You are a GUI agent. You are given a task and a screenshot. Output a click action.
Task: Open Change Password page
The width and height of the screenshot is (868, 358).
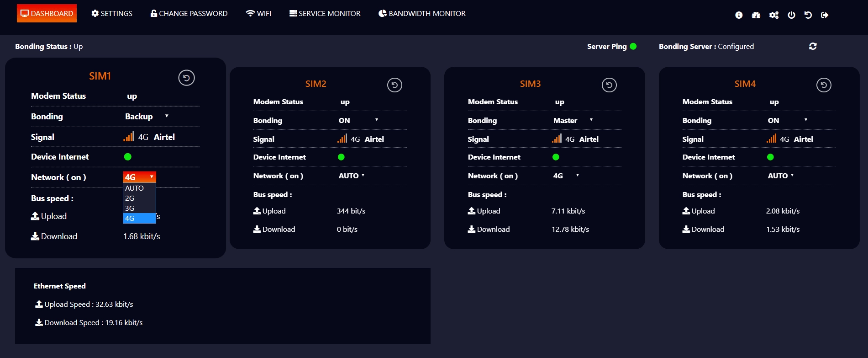pos(189,13)
